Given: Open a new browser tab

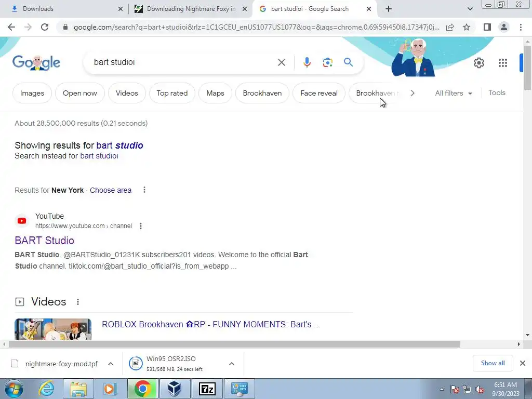Looking at the screenshot, I should [389, 9].
